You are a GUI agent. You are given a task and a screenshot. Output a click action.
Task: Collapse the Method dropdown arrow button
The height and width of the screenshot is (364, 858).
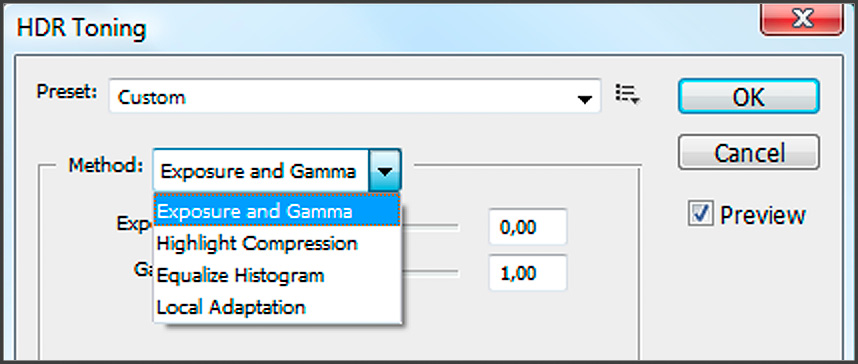[x=385, y=170]
